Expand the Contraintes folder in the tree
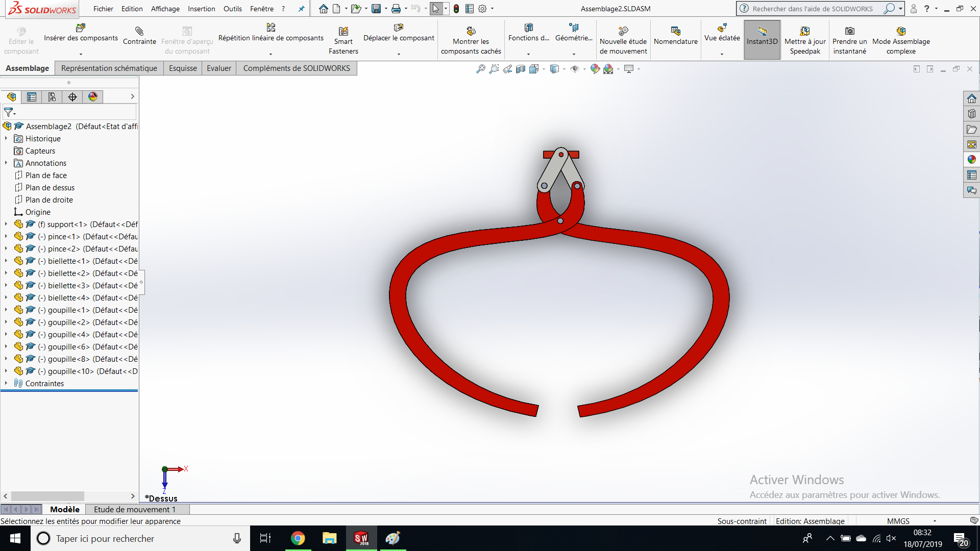The image size is (980, 551). click(x=6, y=383)
